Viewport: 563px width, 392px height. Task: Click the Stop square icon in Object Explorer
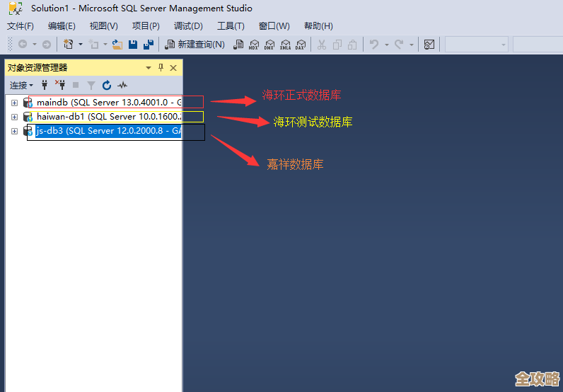[76, 85]
